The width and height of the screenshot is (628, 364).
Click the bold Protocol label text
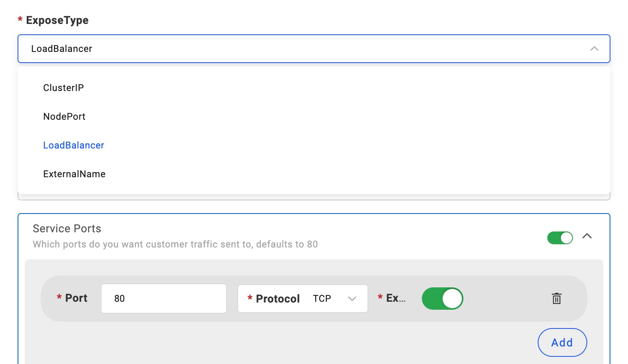278,299
